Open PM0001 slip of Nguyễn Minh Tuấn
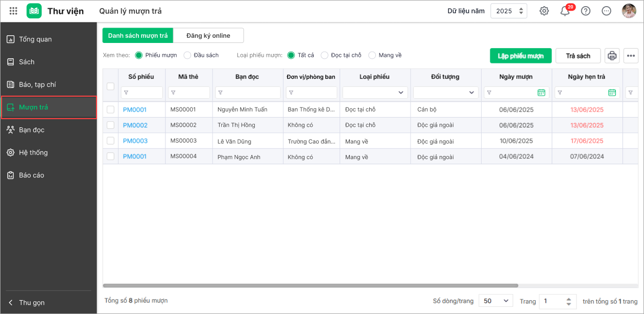The height and width of the screenshot is (314, 644). [135, 109]
